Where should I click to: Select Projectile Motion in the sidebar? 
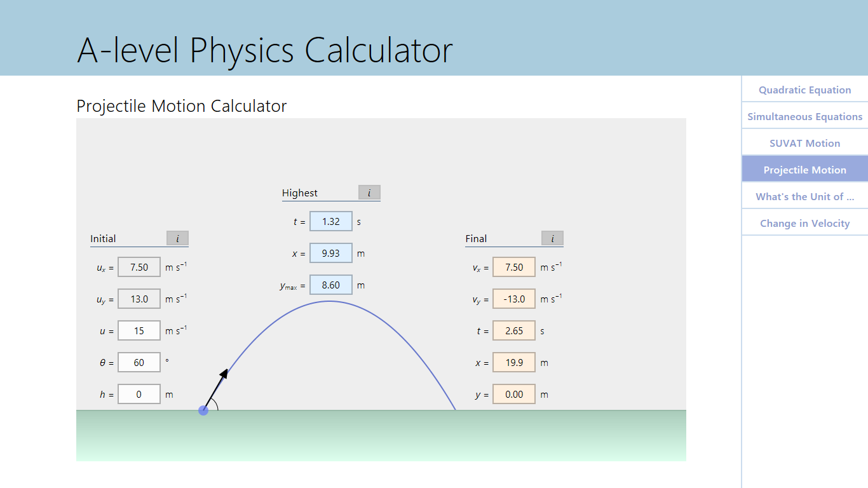pos(804,170)
